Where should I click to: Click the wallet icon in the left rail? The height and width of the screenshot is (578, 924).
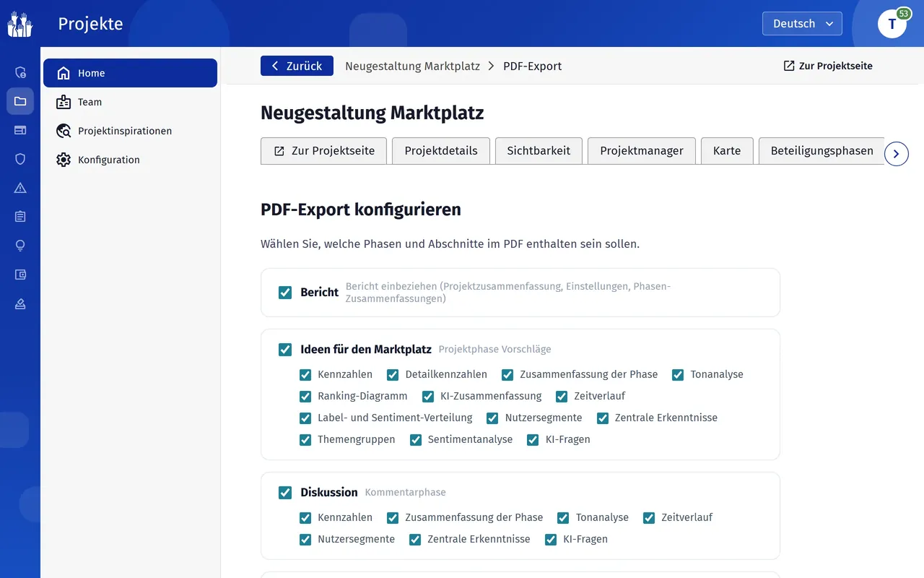(x=20, y=275)
